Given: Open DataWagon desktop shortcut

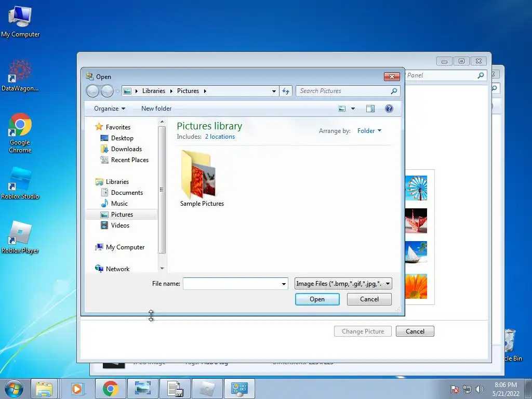Looking at the screenshot, I should click(x=20, y=75).
